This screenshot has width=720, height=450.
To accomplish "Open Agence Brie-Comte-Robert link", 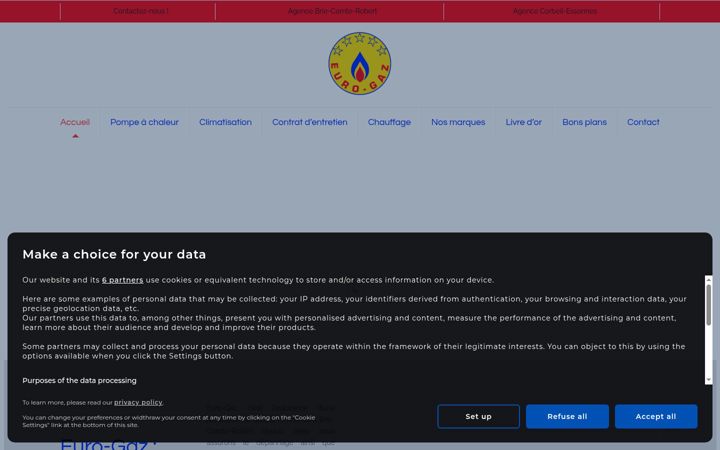I will click(x=332, y=11).
